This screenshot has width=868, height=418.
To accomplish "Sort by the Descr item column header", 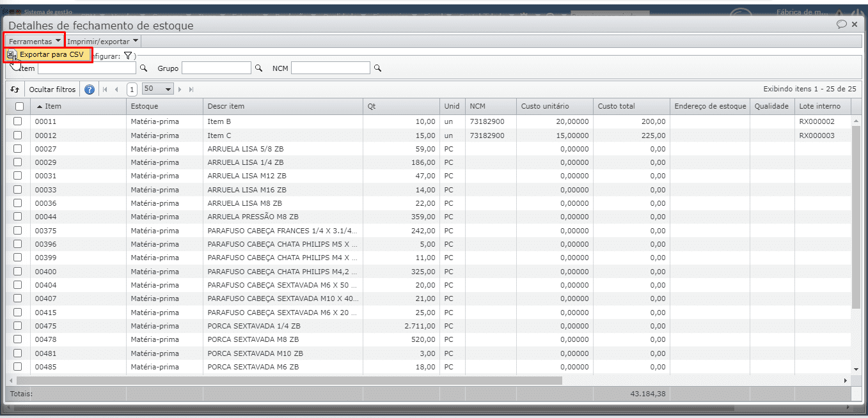I will (x=226, y=106).
